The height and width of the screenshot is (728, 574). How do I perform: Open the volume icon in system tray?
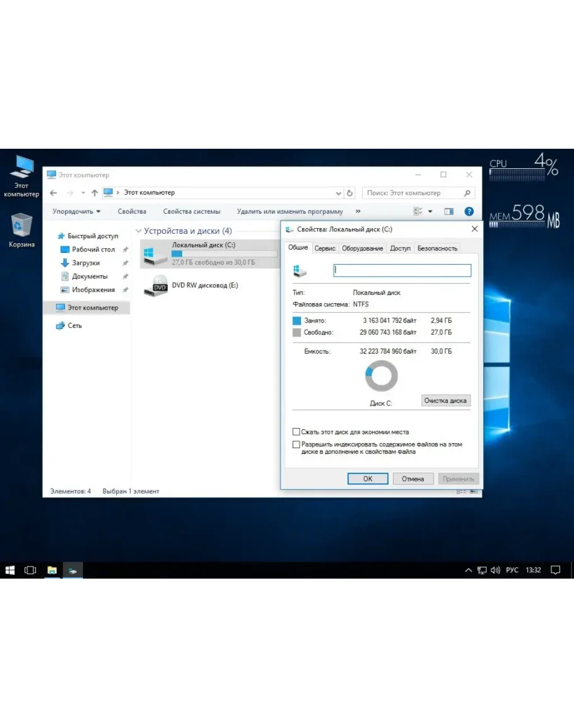click(x=495, y=570)
